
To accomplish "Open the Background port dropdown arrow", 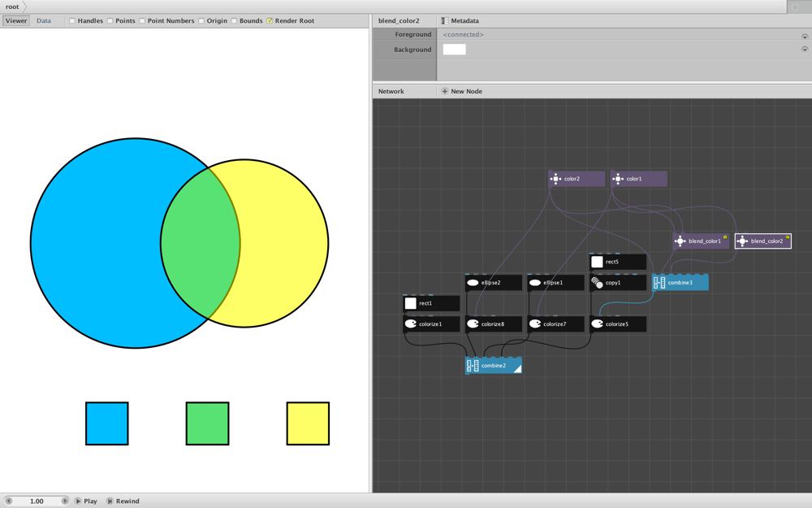I will pyautogui.click(x=805, y=50).
